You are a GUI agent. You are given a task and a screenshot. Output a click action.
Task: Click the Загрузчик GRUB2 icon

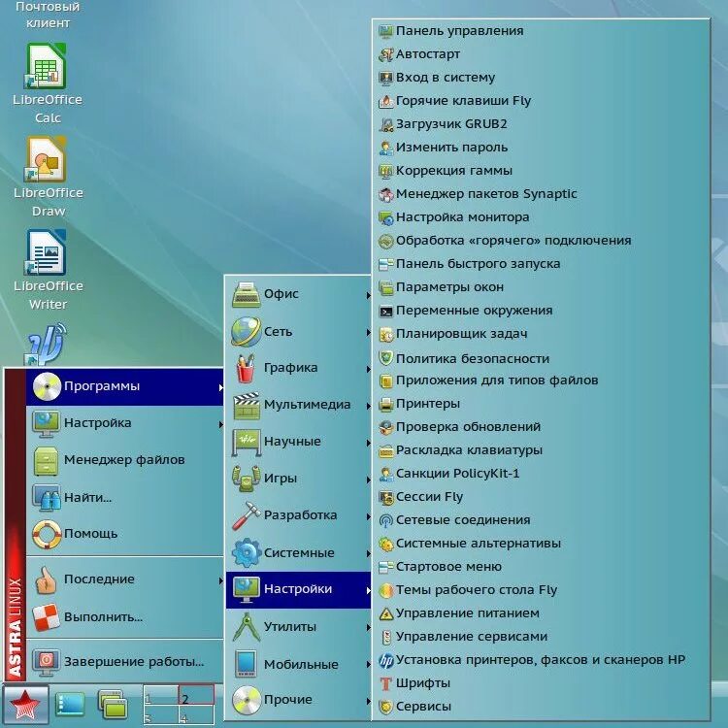[x=385, y=124]
